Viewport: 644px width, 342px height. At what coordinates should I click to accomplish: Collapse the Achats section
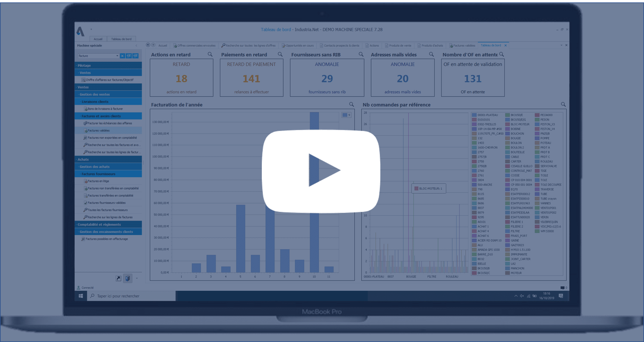pos(108,159)
